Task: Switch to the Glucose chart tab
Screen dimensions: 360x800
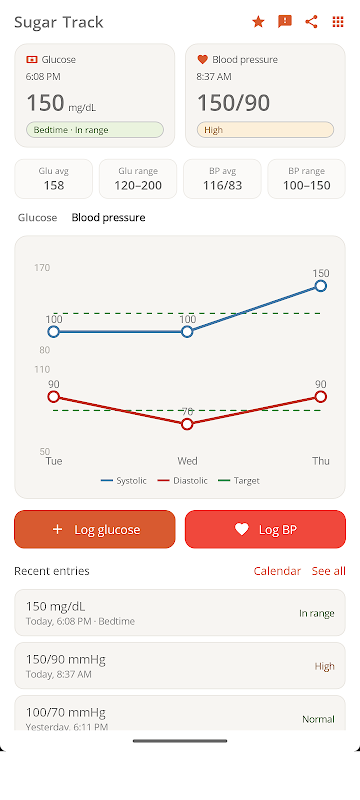Action: 37,217
